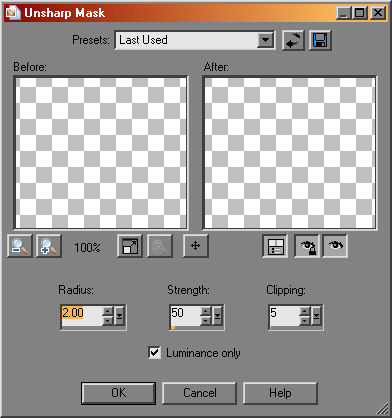Toggle the show/hide previews icon
392x418 pixels.
pyautogui.click(x=275, y=246)
